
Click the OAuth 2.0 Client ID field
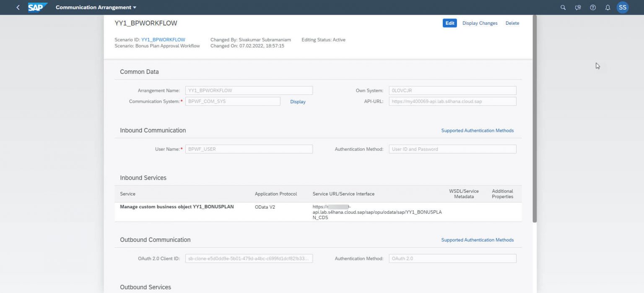point(249,258)
